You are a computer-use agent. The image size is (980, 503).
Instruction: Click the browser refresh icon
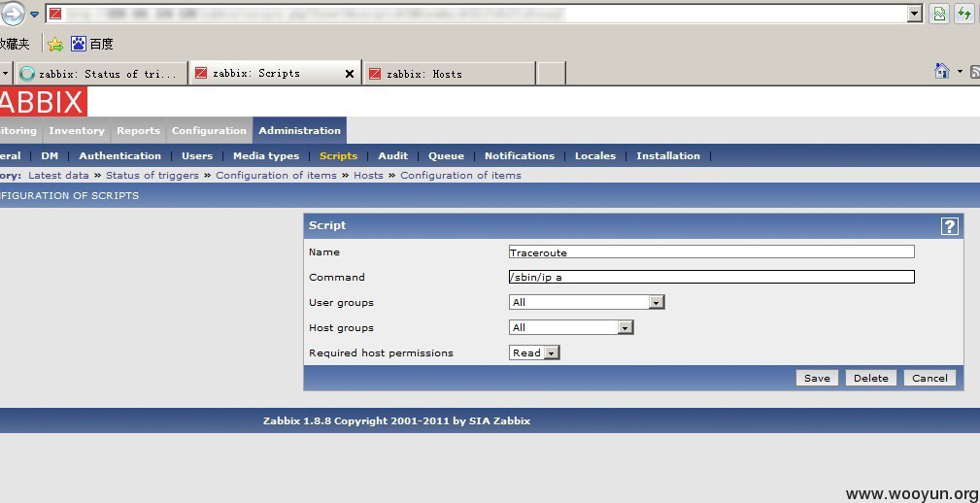tap(964, 14)
